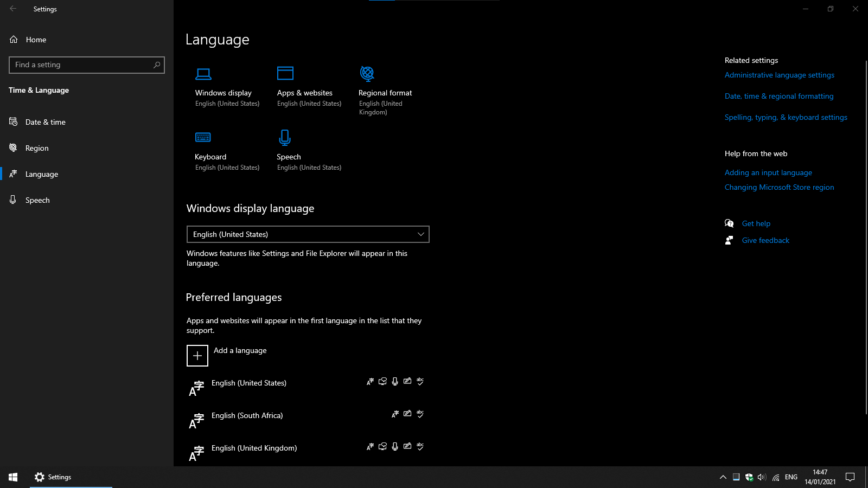This screenshot has height=488, width=868.
Task: Open the Keyboard tile icon
Action: 203,137
